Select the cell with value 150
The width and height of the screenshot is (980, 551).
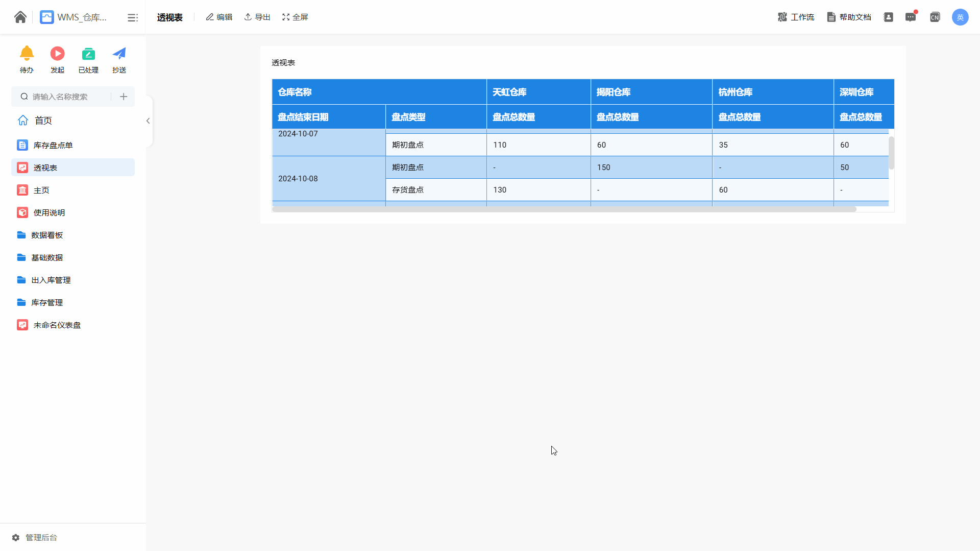pos(651,167)
